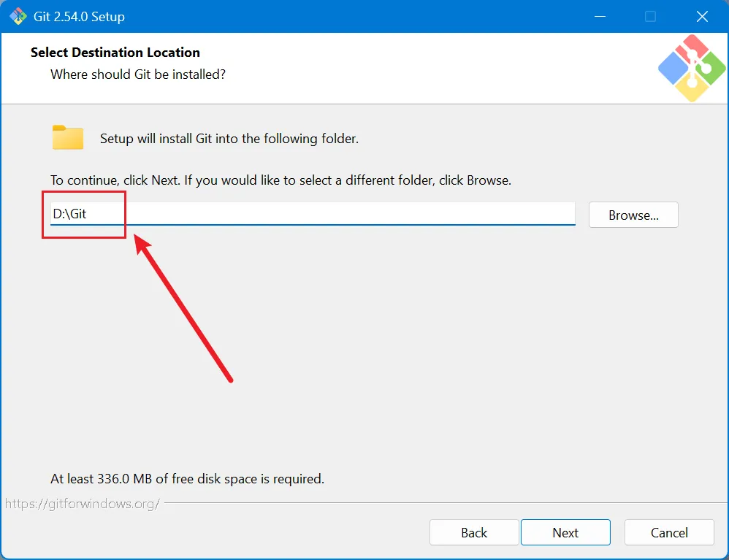Viewport: 729px width, 560px height.
Task: Click the 'Git 2.54.0 Setup' title text
Action: coord(79,17)
